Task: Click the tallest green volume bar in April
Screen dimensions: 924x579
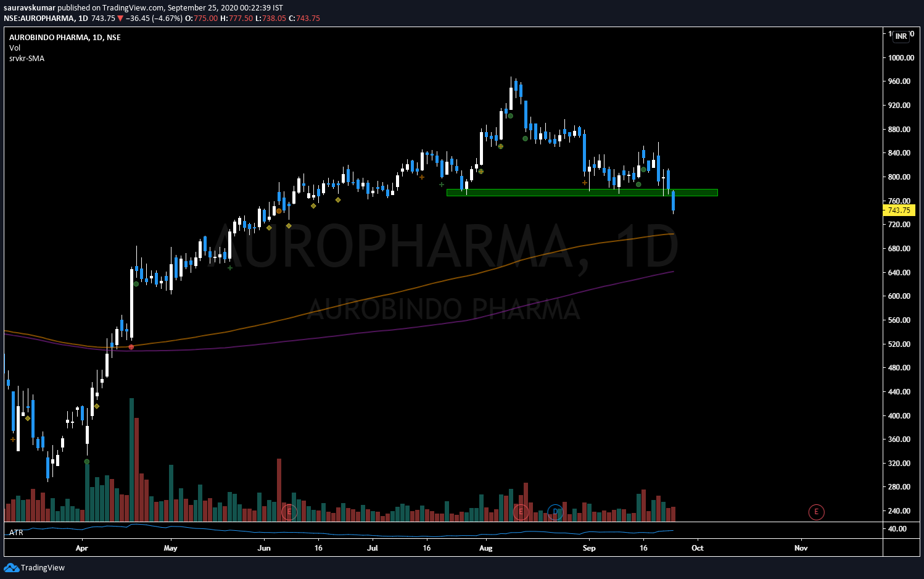Action: tap(131, 460)
